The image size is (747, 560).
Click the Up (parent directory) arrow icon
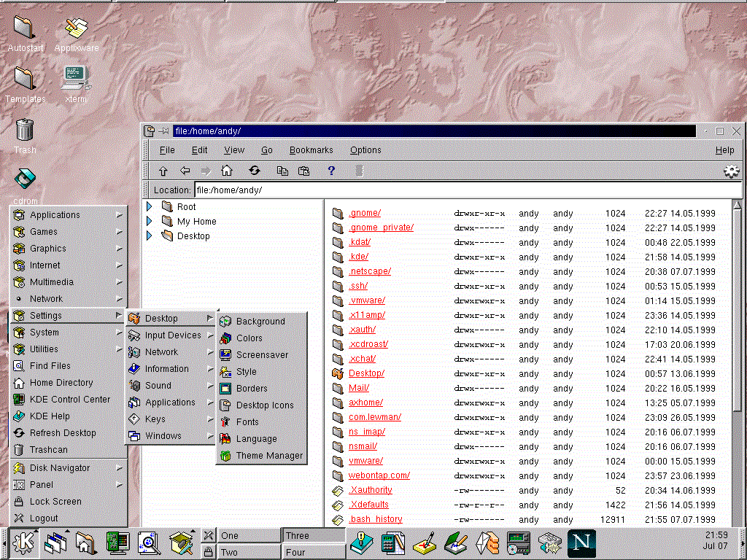point(163,171)
